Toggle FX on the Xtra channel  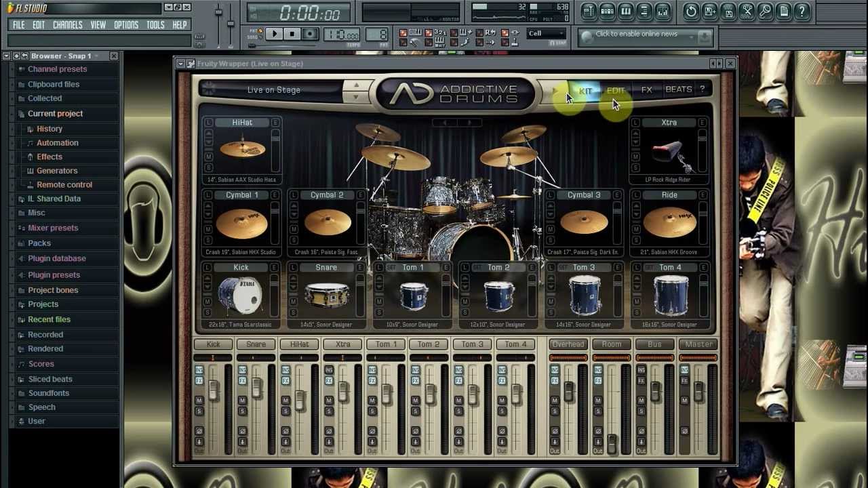(x=329, y=381)
